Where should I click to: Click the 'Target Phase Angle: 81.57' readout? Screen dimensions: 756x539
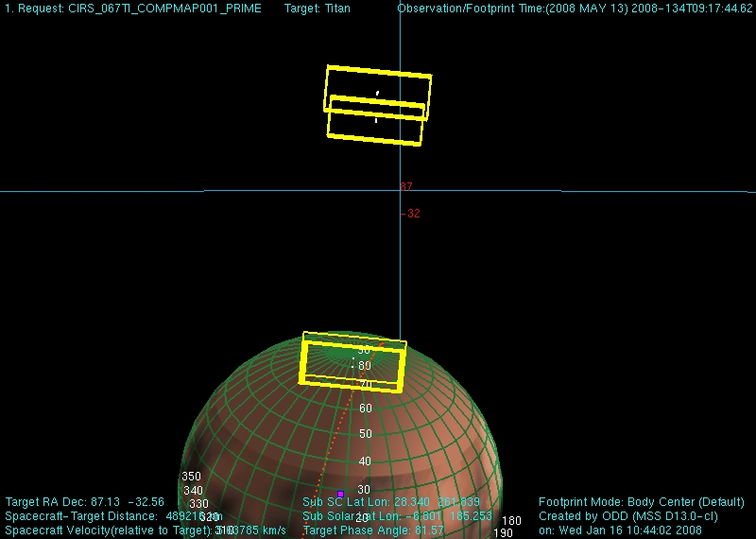click(373, 530)
